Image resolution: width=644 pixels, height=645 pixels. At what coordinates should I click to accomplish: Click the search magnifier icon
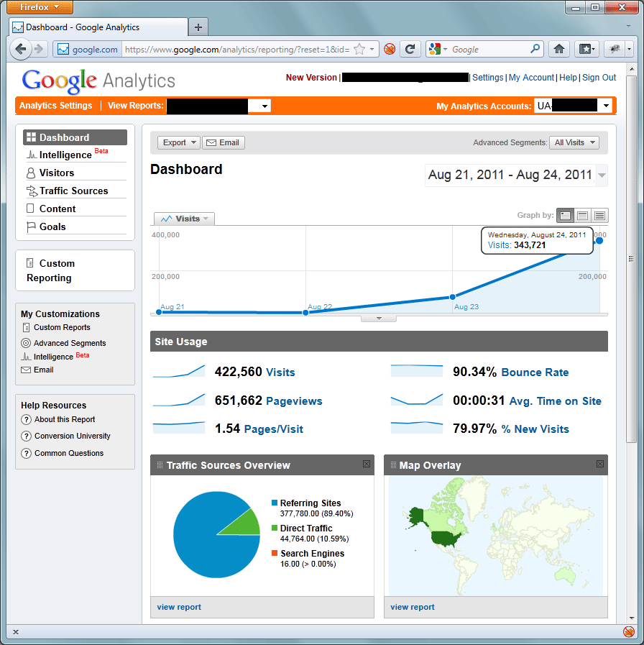(x=535, y=49)
